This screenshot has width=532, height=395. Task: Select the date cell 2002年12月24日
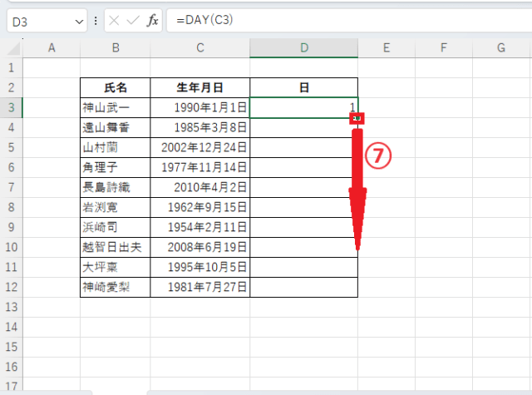[199, 147]
